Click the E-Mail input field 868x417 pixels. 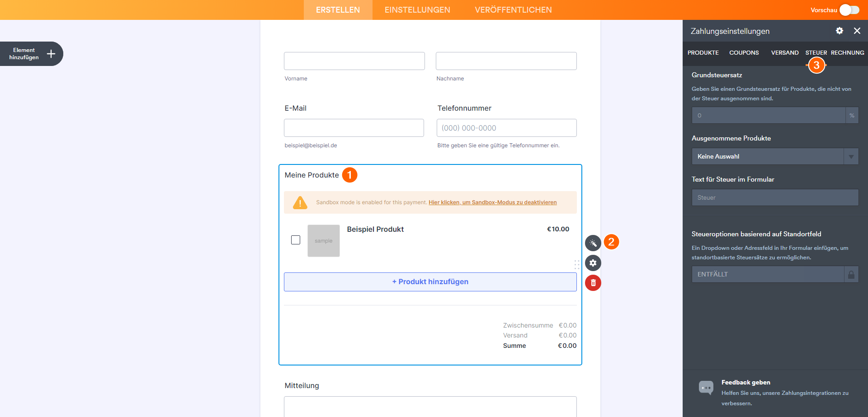[x=354, y=128]
